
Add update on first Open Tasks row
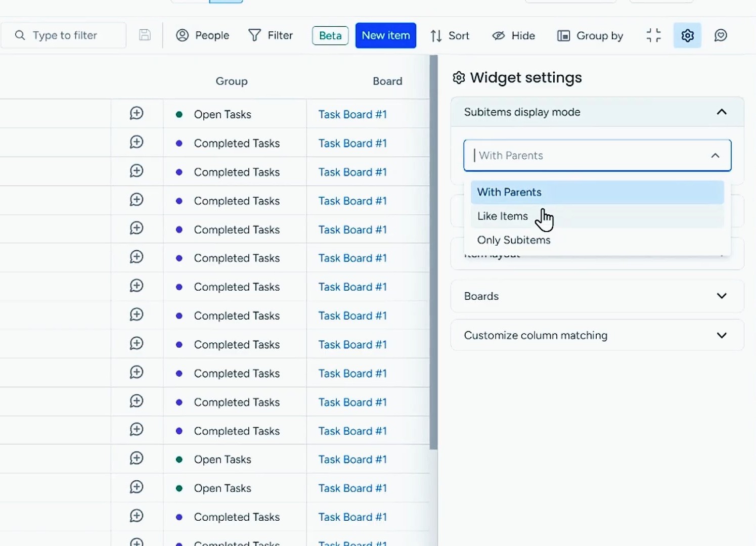pyautogui.click(x=137, y=113)
